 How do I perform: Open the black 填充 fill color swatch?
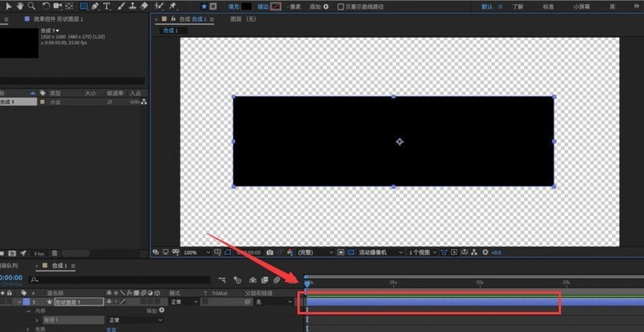247,6
